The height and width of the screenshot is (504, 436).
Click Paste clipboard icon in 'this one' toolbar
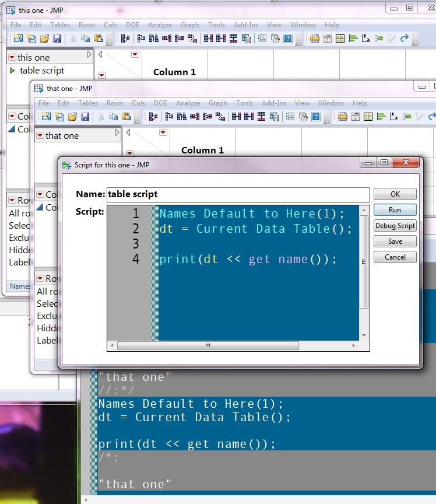[99, 38]
